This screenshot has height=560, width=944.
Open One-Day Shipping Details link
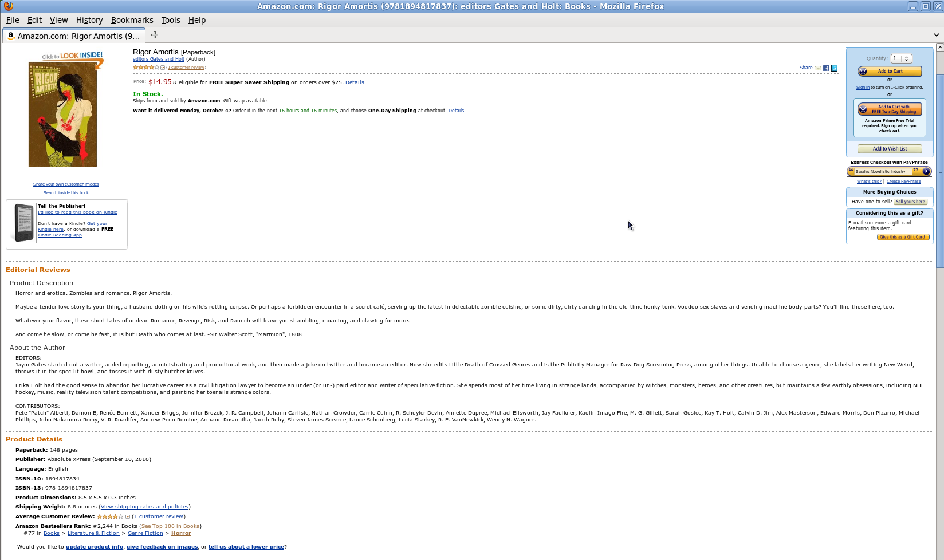pos(456,111)
